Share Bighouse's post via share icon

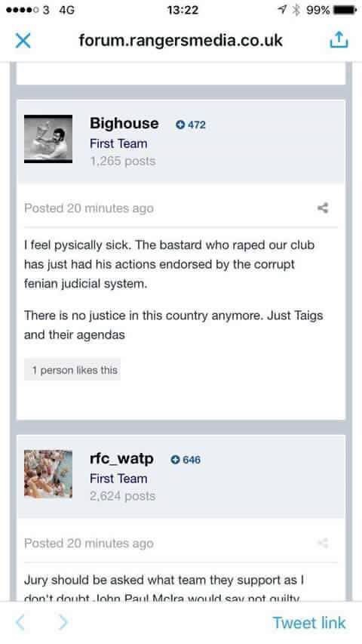(323, 208)
